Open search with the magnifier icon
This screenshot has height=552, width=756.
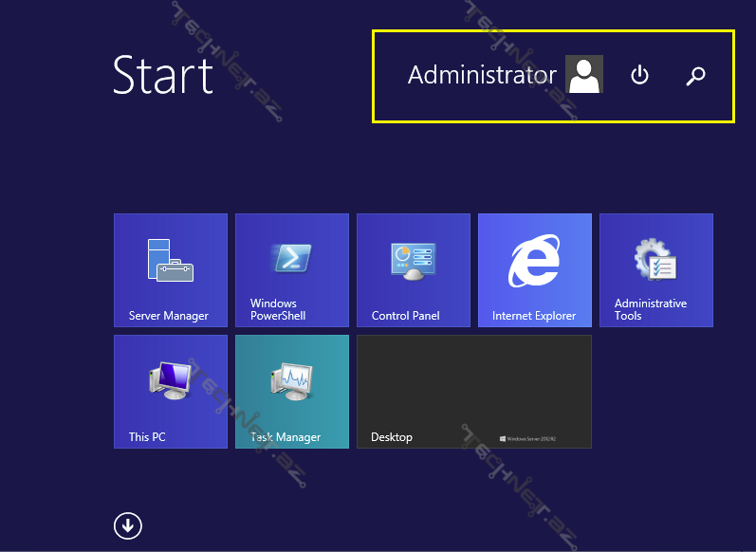coord(696,76)
